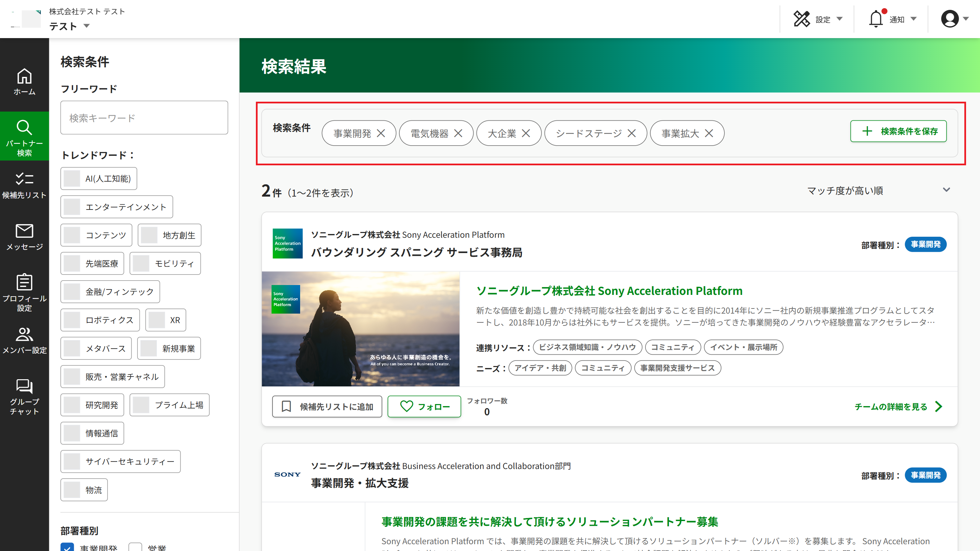
Task: Click the イベント・展示場所 resource tag
Action: pyautogui.click(x=744, y=347)
